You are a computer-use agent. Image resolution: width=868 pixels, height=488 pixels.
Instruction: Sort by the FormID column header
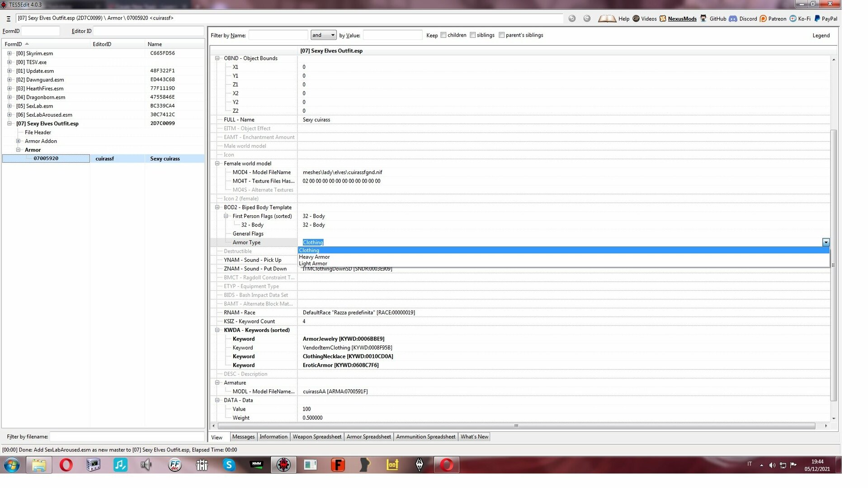click(46, 44)
